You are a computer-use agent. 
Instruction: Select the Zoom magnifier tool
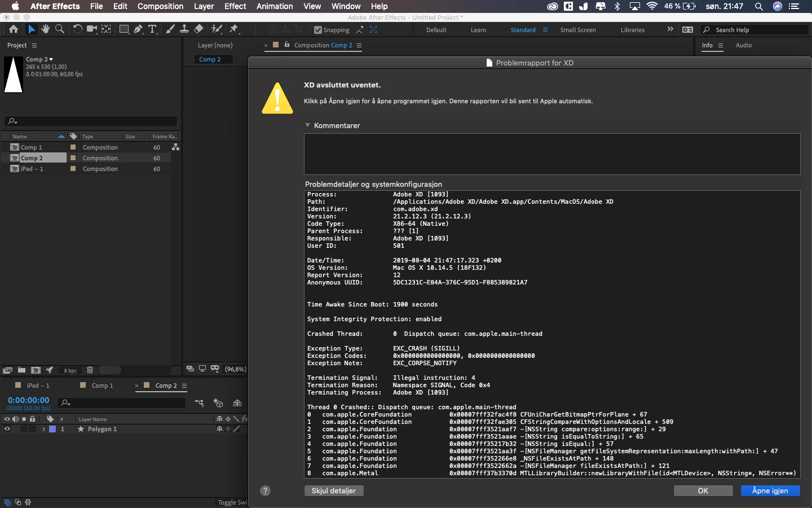[59, 29]
